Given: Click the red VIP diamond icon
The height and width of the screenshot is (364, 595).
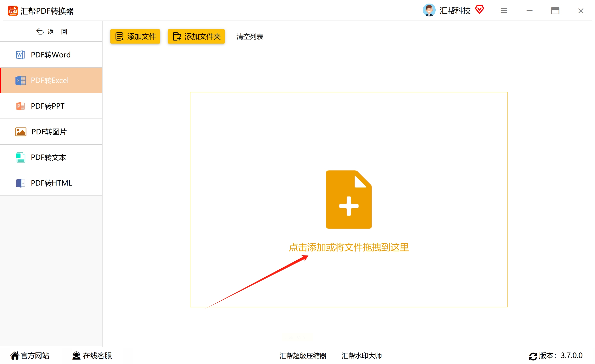Looking at the screenshot, I should (x=479, y=10).
